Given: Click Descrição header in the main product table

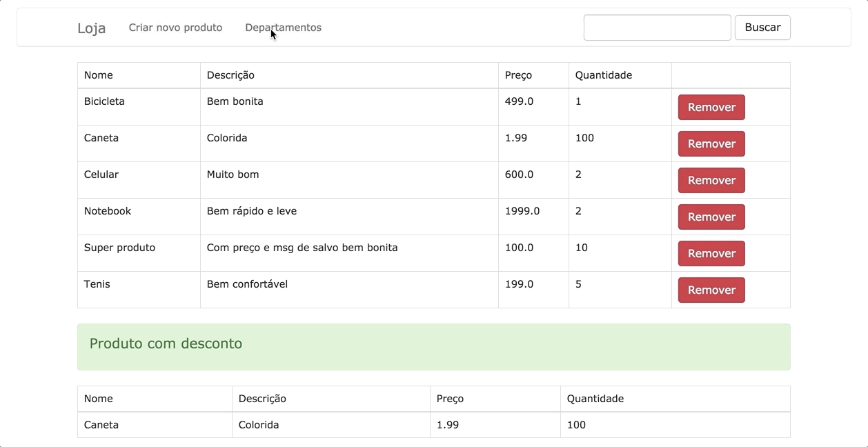Looking at the screenshot, I should pos(230,75).
